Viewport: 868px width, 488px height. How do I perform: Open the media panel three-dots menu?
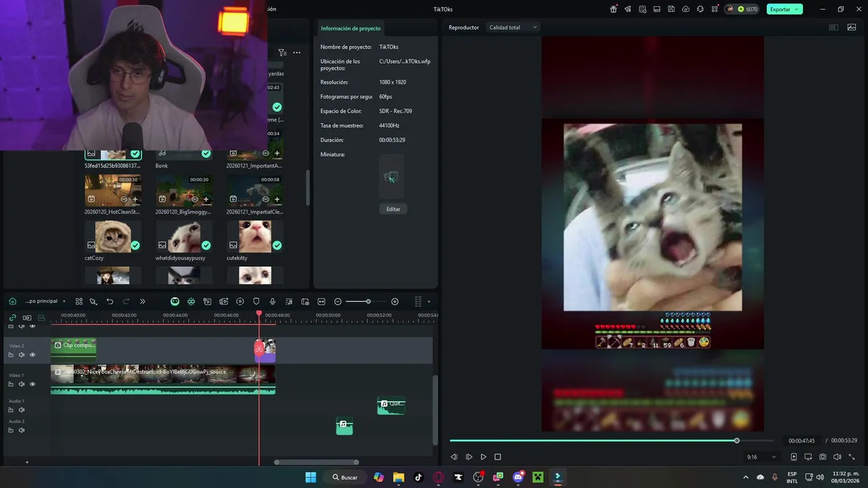pos(296,53)
